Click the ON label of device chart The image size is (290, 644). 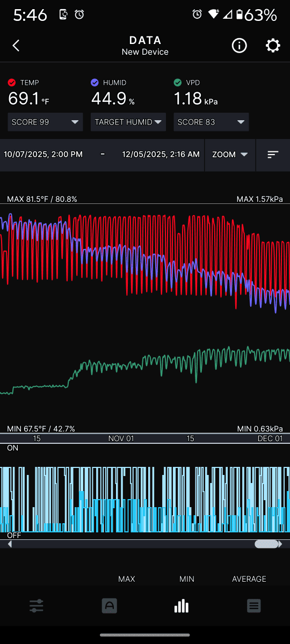click(12, 448)
